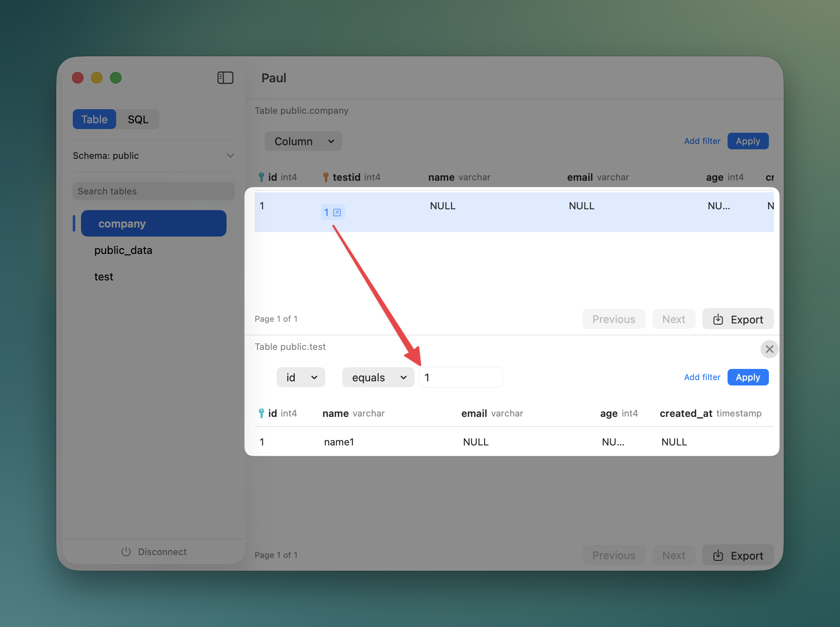
Task: Switch to the SQL tab
Action: click(x=138, y=119)
